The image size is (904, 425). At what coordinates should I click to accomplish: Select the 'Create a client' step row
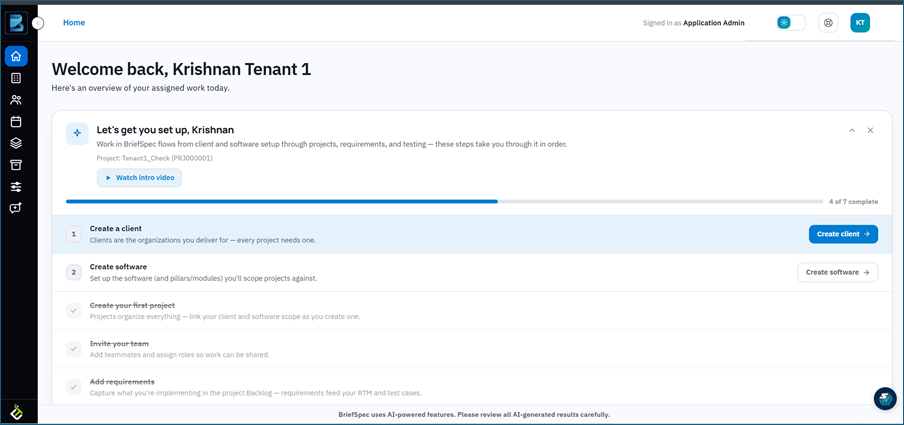click(472, 234)
